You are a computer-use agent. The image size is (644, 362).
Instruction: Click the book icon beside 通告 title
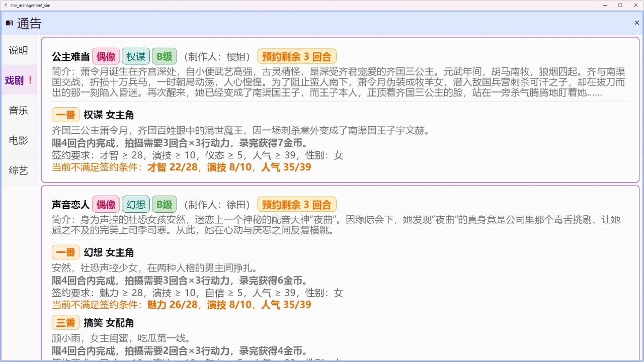point(9,23)
